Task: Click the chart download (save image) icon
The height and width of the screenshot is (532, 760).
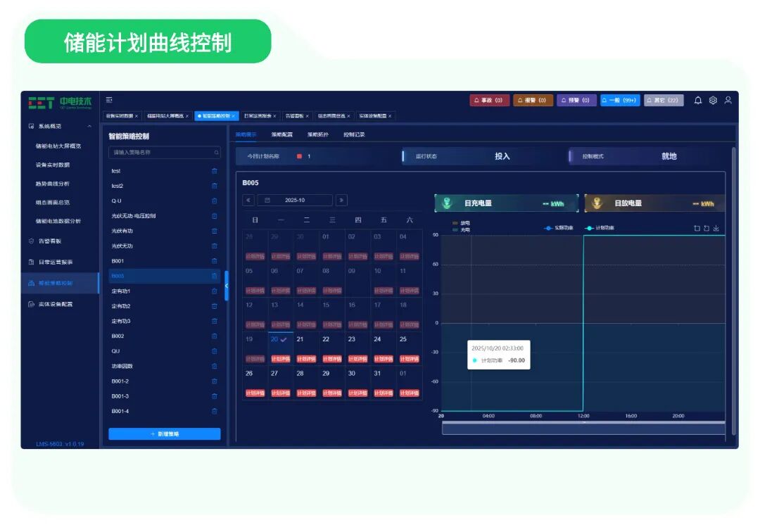Action: coord(716,228)
